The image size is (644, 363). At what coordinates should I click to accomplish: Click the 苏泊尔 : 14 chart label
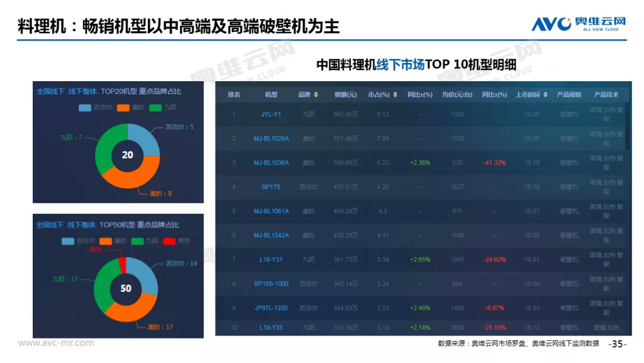click(181, 263)
